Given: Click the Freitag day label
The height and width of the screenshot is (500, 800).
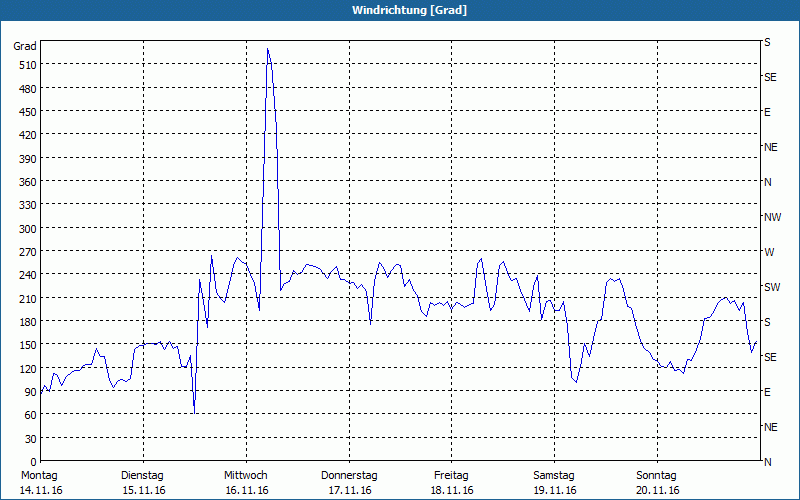Looking at the screenshot, I should click(451, 476).
